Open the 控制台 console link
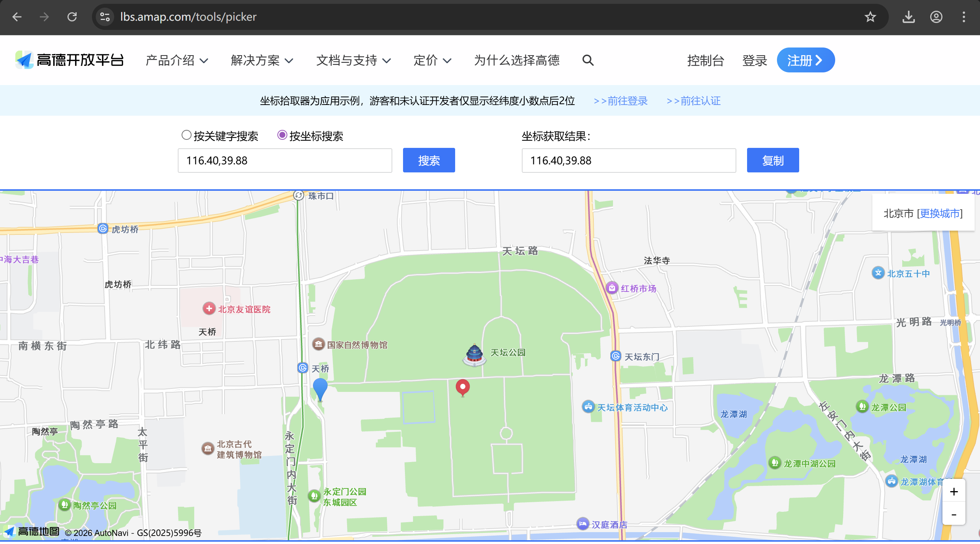This screenshot has width=980, height=544. coord(705,61)
